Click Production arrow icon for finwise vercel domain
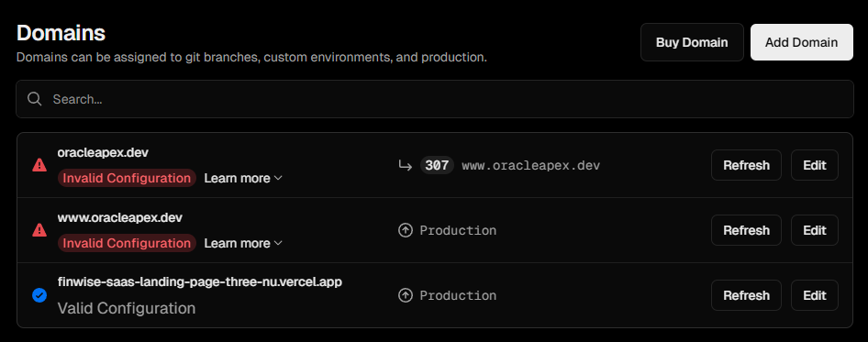 406,295
